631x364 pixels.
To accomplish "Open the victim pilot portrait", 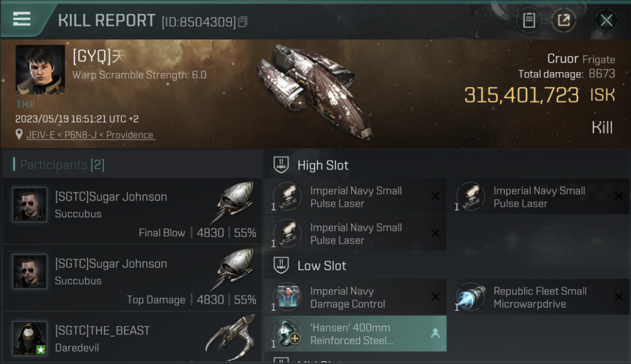I will (40, 69).
